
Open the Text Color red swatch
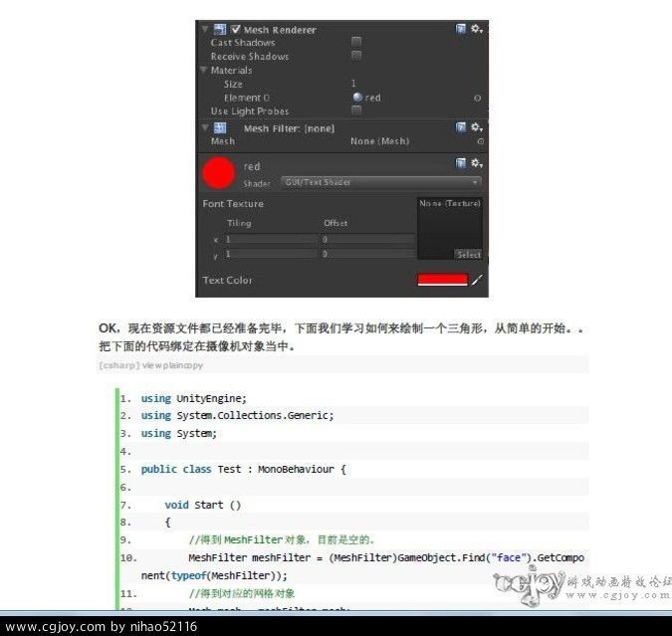click(442, 280)
